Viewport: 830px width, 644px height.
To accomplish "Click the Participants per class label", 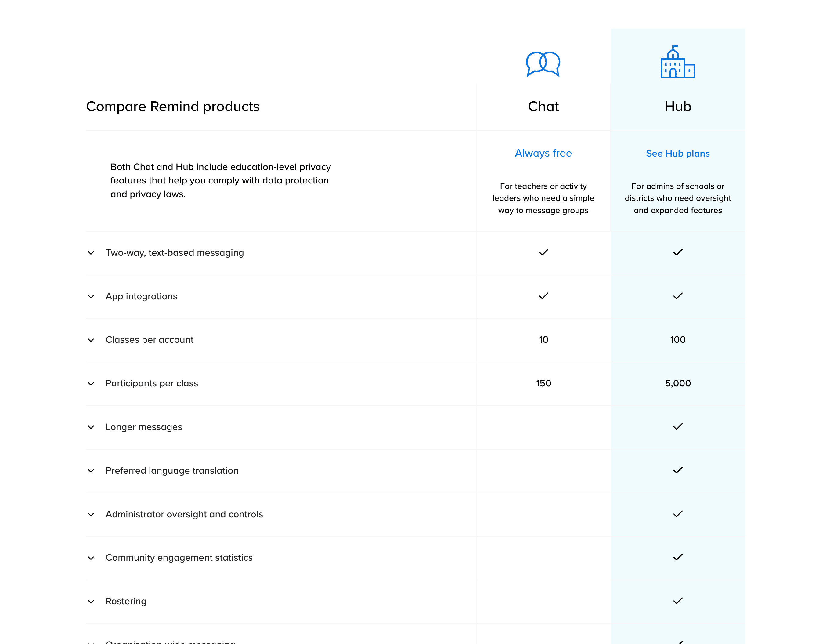I will click(x=152, y=384).
